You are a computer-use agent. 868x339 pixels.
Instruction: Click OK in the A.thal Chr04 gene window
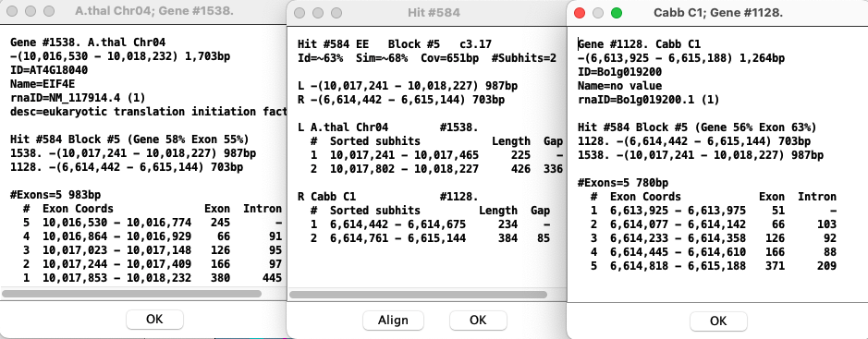pyautogui.click(x=154, y=319)
